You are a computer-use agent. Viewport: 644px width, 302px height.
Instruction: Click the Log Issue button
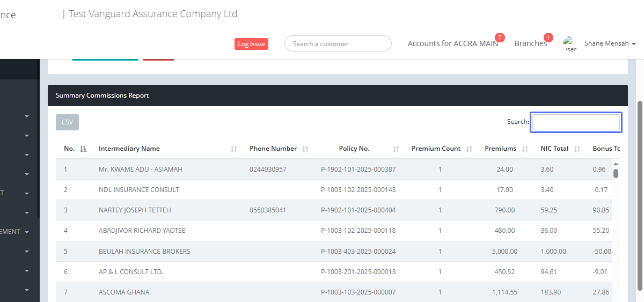point(251,44)
